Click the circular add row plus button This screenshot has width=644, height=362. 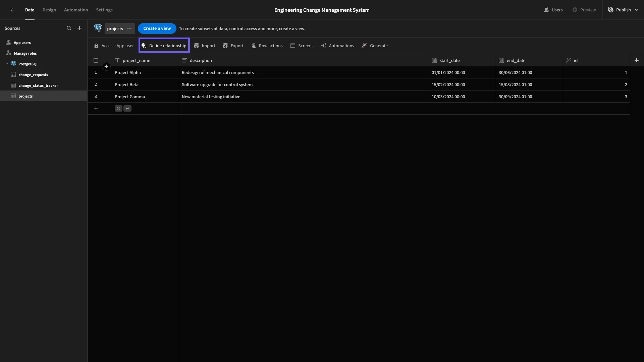pyautogui.click(x=106, y=66)
